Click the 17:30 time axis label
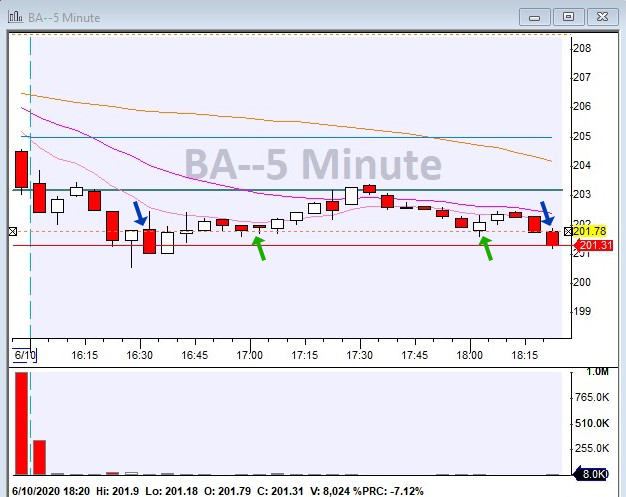Viewport: 626px width, 497px height. pyautogui.click(x=360, y=355)
